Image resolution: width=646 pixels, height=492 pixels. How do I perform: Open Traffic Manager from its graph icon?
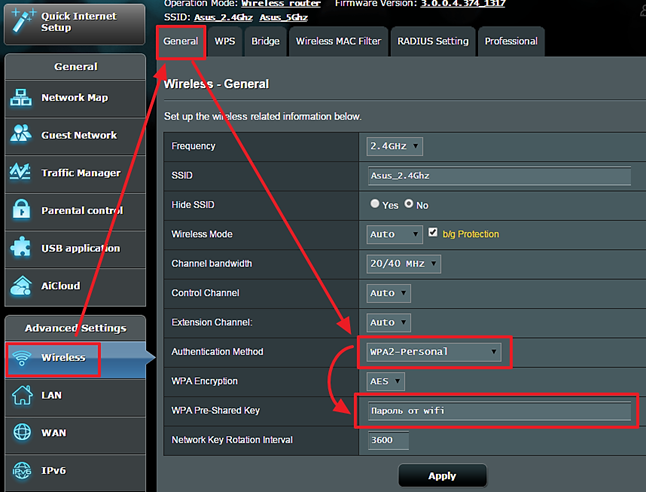(x=22, y=173)
